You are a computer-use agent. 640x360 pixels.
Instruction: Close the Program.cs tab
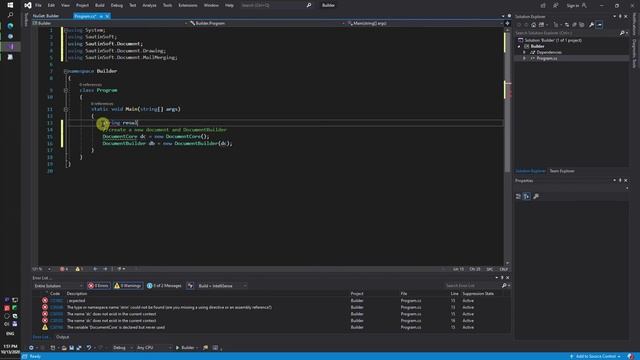coord(107,16)
